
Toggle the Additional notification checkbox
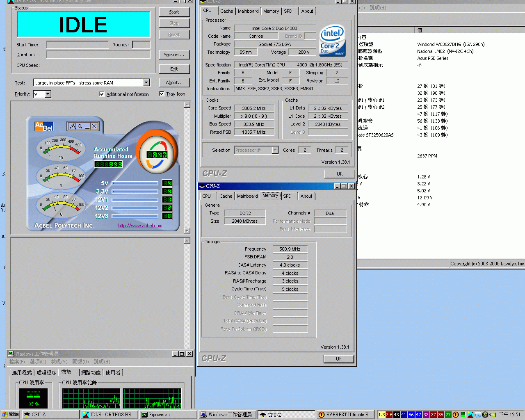(x=102, y=94)
